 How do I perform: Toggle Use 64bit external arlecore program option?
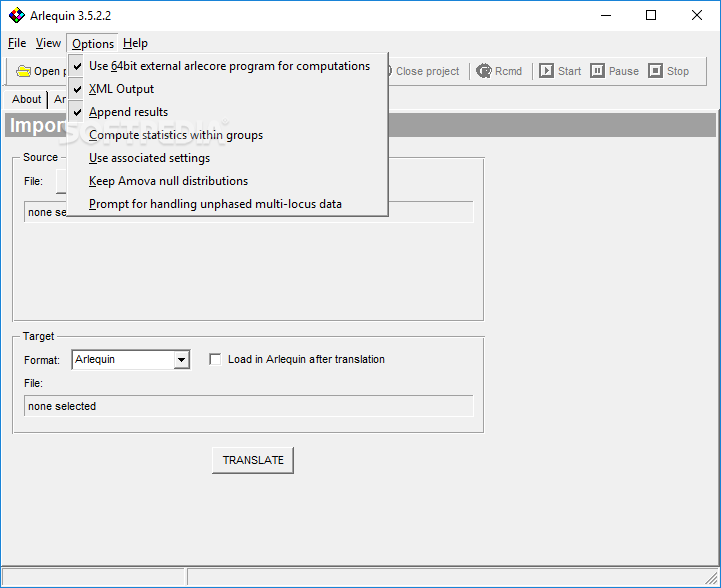[x=228, y=66]
